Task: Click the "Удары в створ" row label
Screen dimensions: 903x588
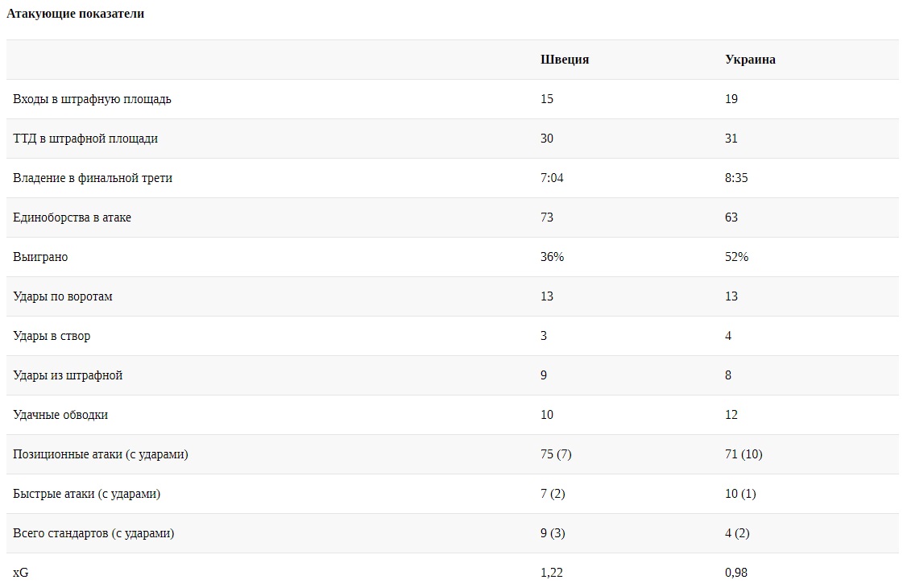Action: coord(52,336)
